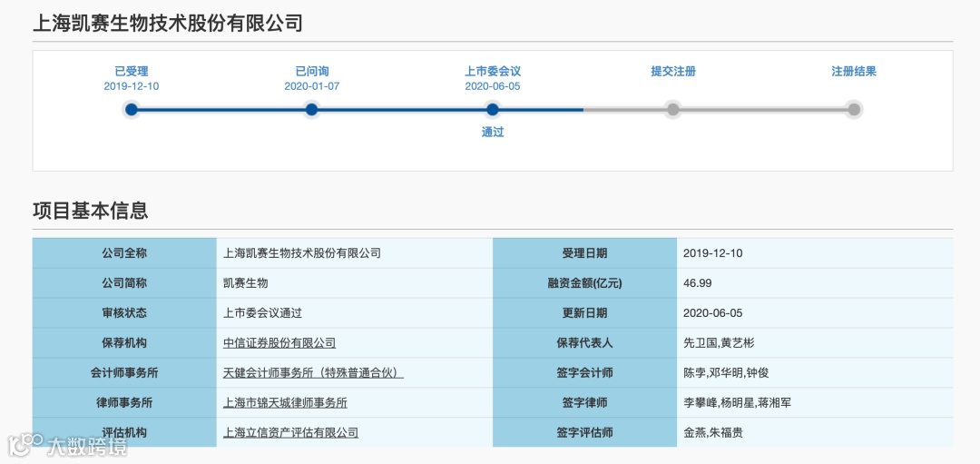The height and width of the screenshot is (464, 980).
Task: Click the 会计师事务所 header cell
Action: [x=124, y=373]
